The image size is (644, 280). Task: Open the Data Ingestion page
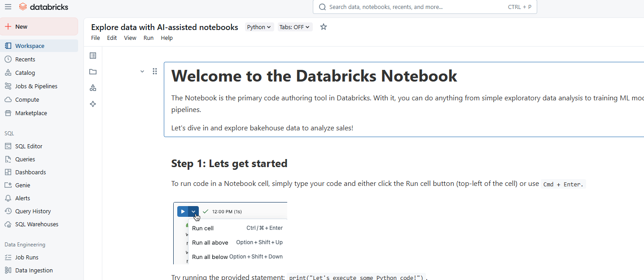pos(33,270)
